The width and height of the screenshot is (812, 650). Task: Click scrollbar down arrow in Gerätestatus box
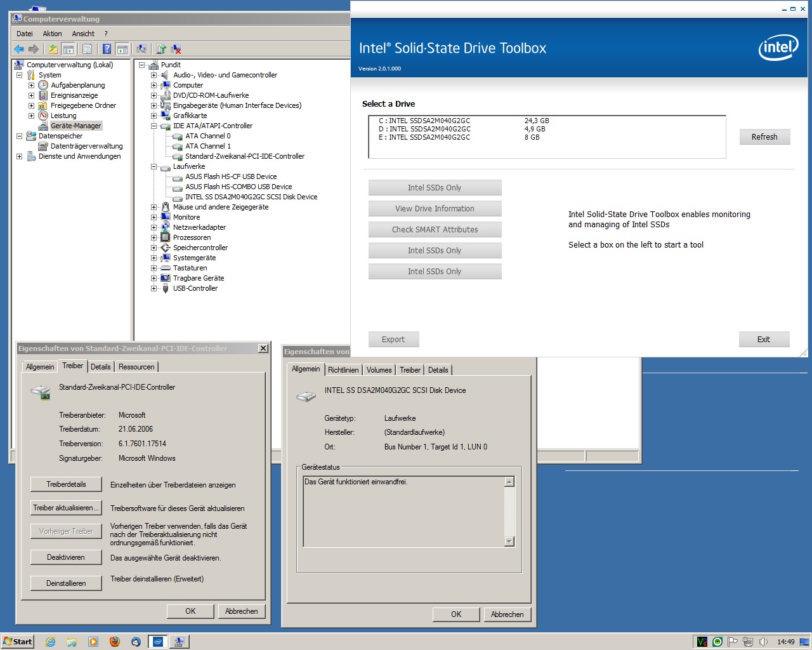click(509, 541)
